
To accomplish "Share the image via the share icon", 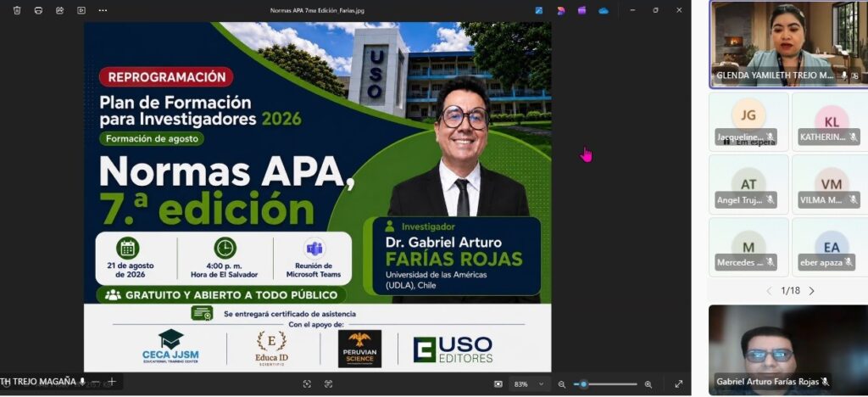I will pyautogui.click(x=60, y=10).
